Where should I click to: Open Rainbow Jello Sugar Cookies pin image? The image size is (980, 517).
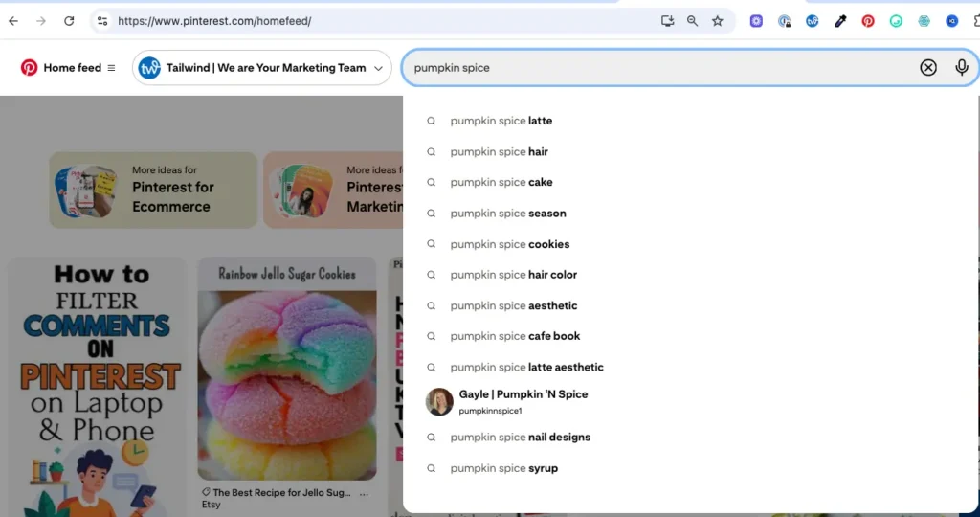[x=287, y=369]
